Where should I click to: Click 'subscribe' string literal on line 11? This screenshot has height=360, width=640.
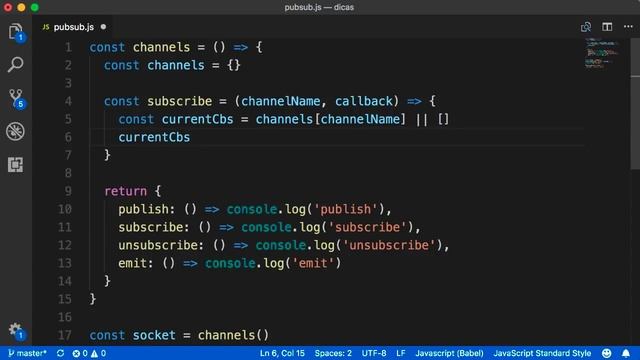[x=367, y=227]
